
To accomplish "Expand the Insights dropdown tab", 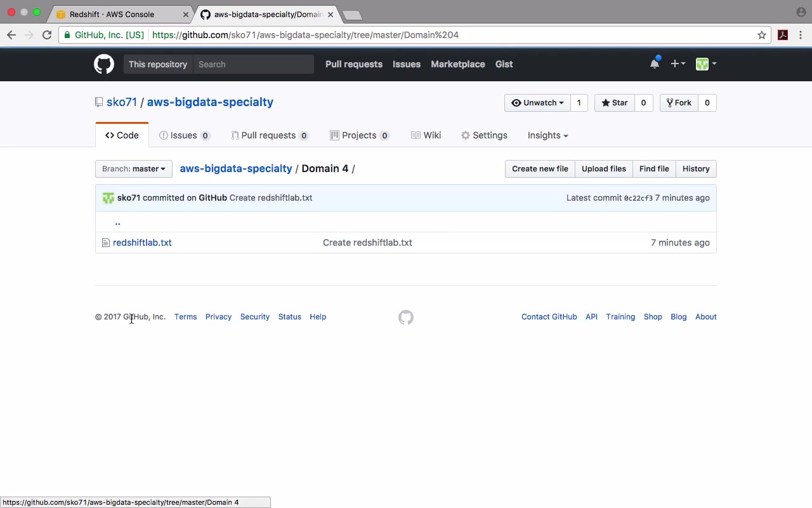I will (x=548, y=135).
